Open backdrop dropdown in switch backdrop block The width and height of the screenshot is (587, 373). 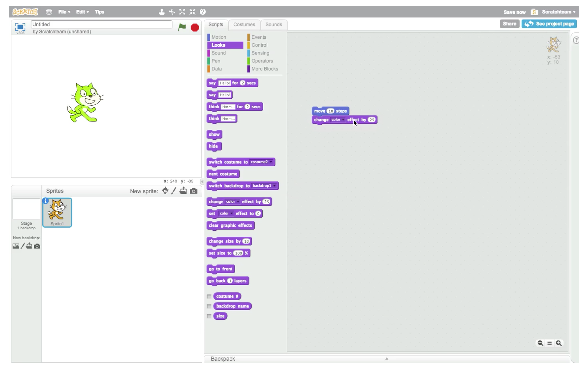(x=264, y=186)
